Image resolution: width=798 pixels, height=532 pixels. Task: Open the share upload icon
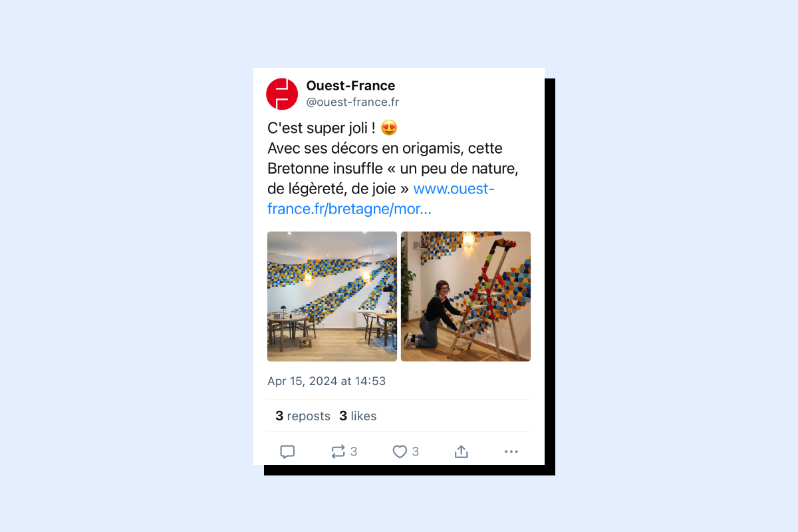point(462,452)
